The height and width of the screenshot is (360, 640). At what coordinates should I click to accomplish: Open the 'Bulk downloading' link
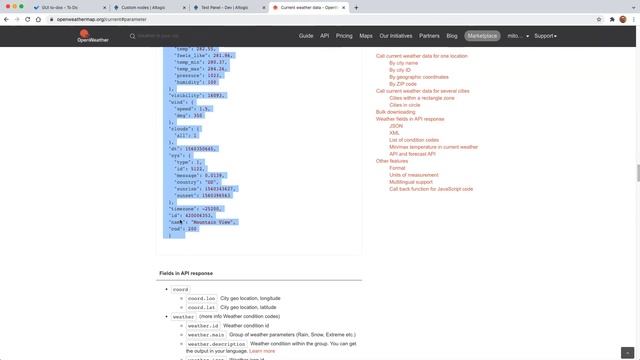[395, 112]
